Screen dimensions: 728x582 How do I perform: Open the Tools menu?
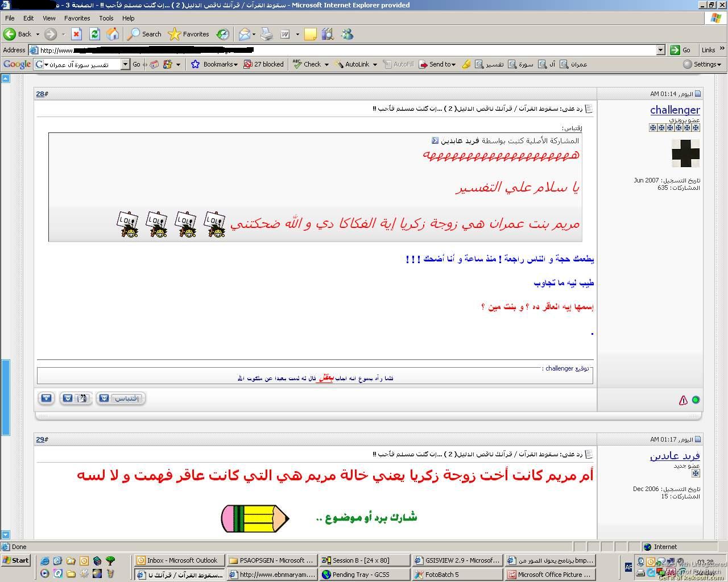coord(106,18)
